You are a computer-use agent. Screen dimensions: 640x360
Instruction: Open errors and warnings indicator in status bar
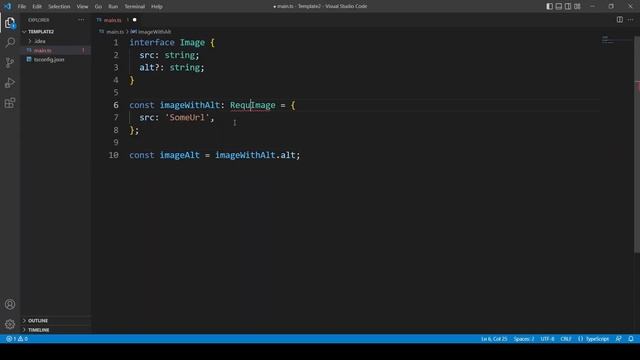pyautogui.click(x=17, y=339)
